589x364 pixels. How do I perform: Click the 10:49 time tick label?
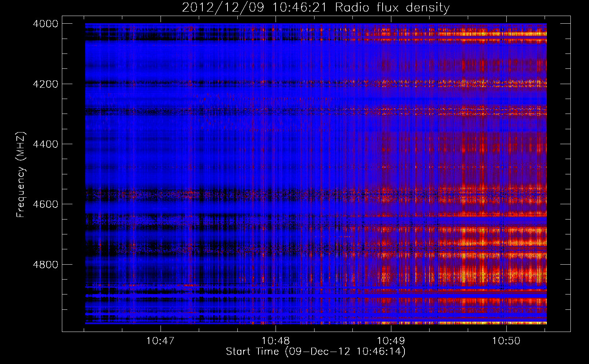click(391, 341)
